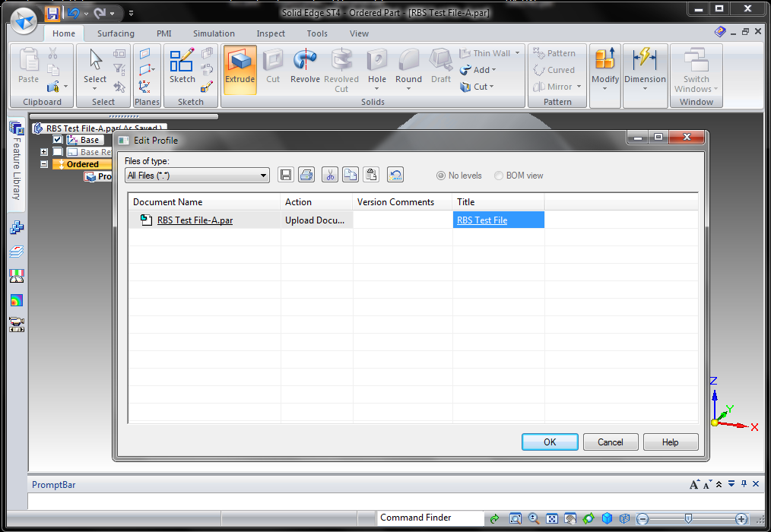Click the Command Finder input field
Screen dimensions: 771x532
tap(430, 518)
